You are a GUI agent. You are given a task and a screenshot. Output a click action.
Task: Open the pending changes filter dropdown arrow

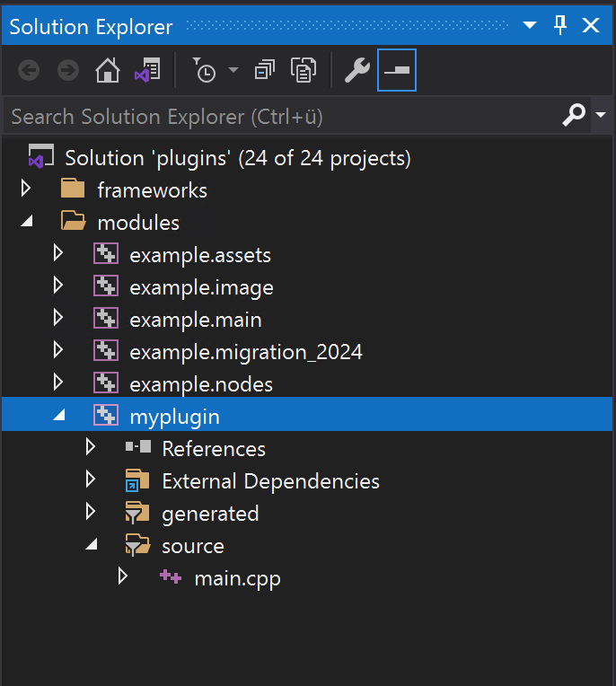tap(233, 71)
